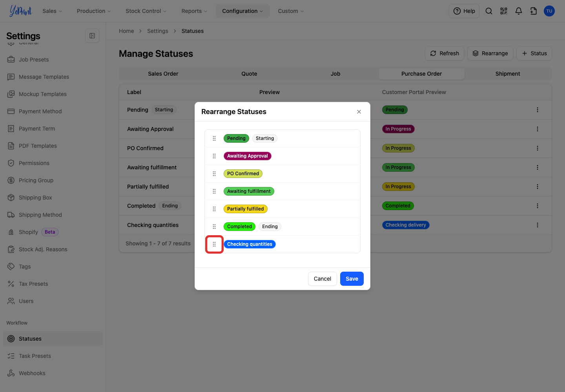This screenshot has width=565, height=392.
Task: Switch to the Sales Order tab
Action: 163,74
